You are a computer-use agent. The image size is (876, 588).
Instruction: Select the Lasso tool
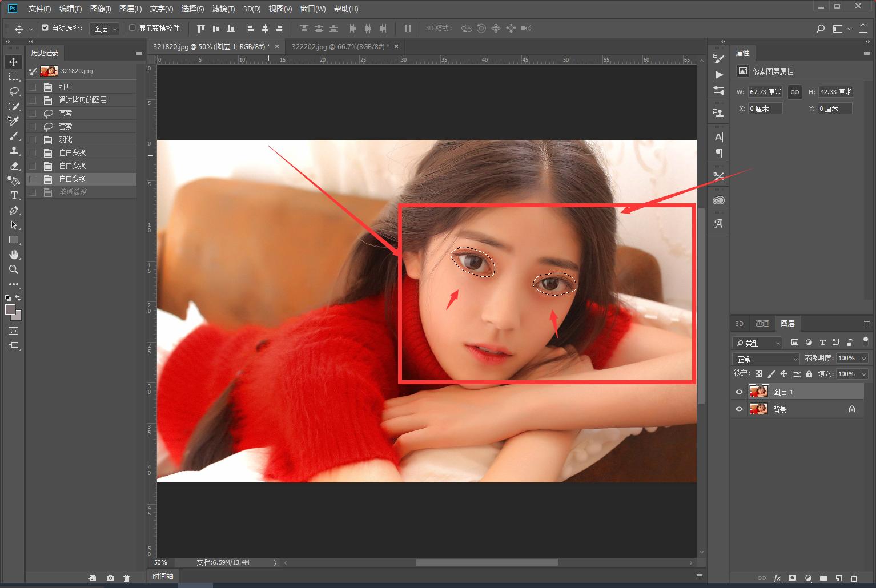coord(14,91)
